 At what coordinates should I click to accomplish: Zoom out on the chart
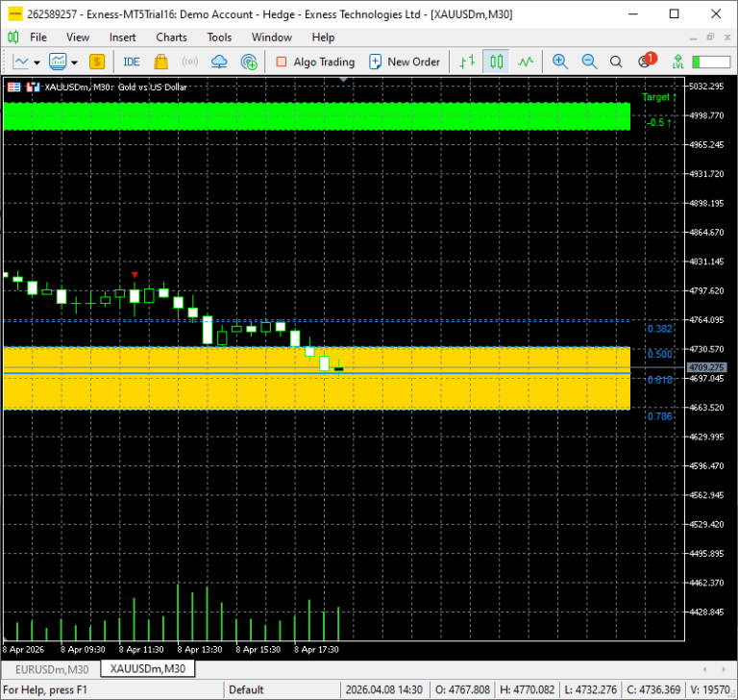tap(589, 62)
